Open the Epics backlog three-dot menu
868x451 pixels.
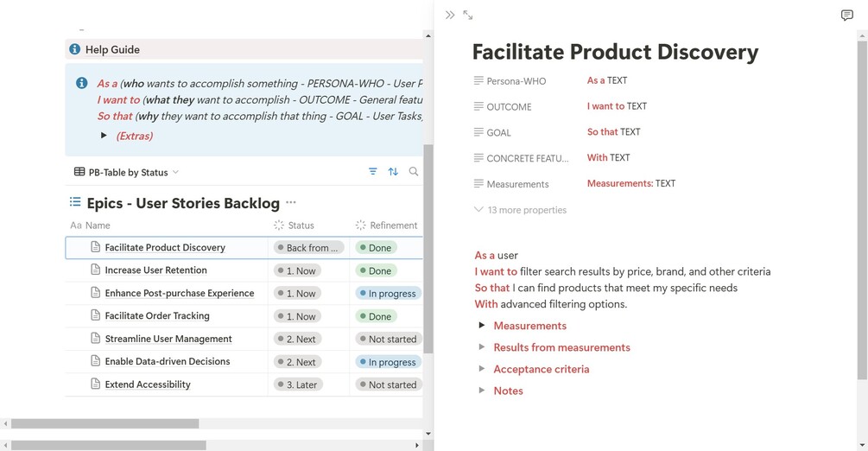click(291, 203)
